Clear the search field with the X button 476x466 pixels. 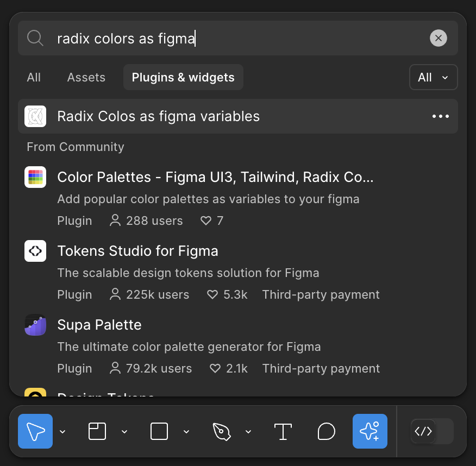click(438, 38)
